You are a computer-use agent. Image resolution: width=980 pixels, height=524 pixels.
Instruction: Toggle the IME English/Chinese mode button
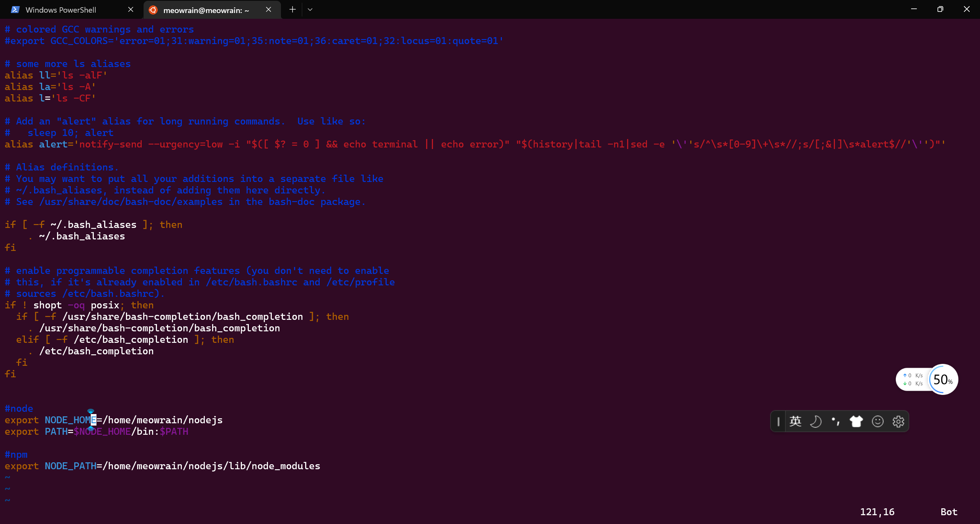[795, 421]
